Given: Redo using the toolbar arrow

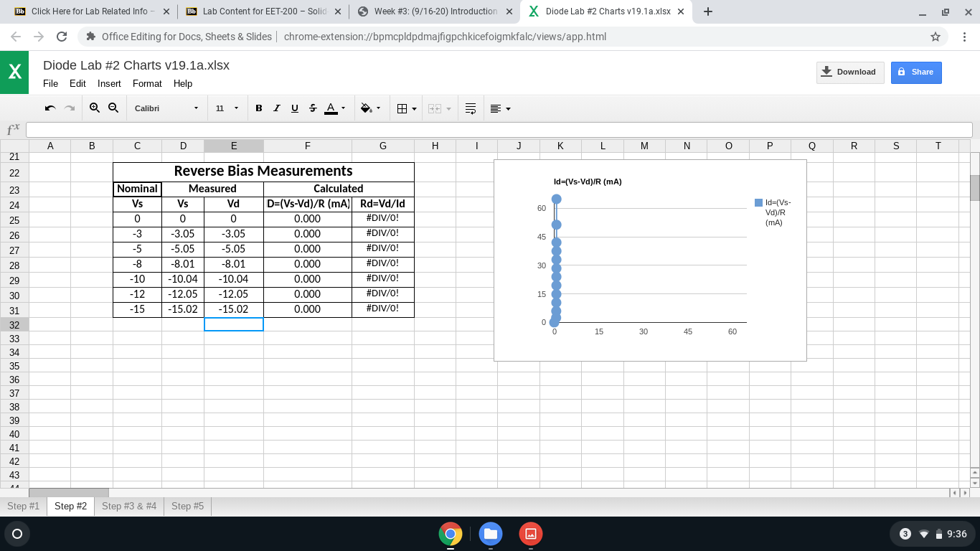Looking at the screenshot, I should (x=70, y=108).
